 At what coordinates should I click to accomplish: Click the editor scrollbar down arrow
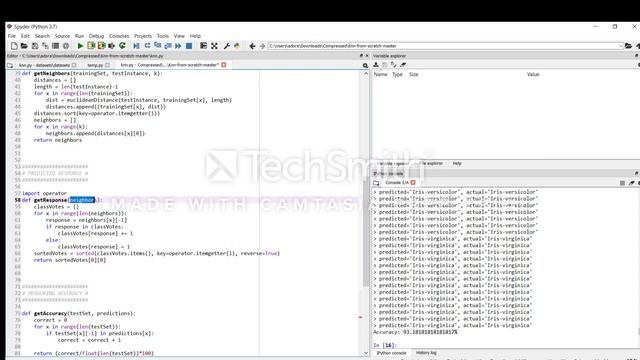tap(366, 353)
